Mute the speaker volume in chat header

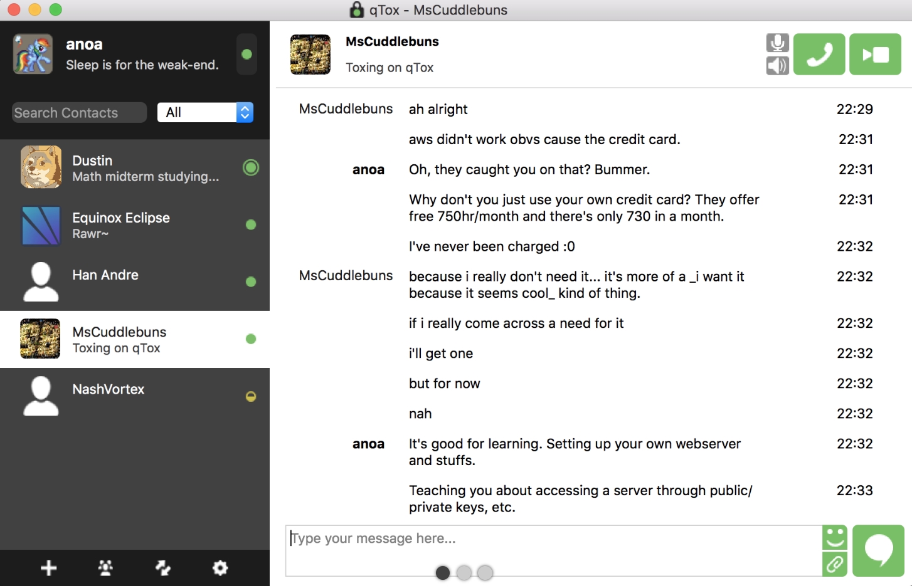pos(777,65)
